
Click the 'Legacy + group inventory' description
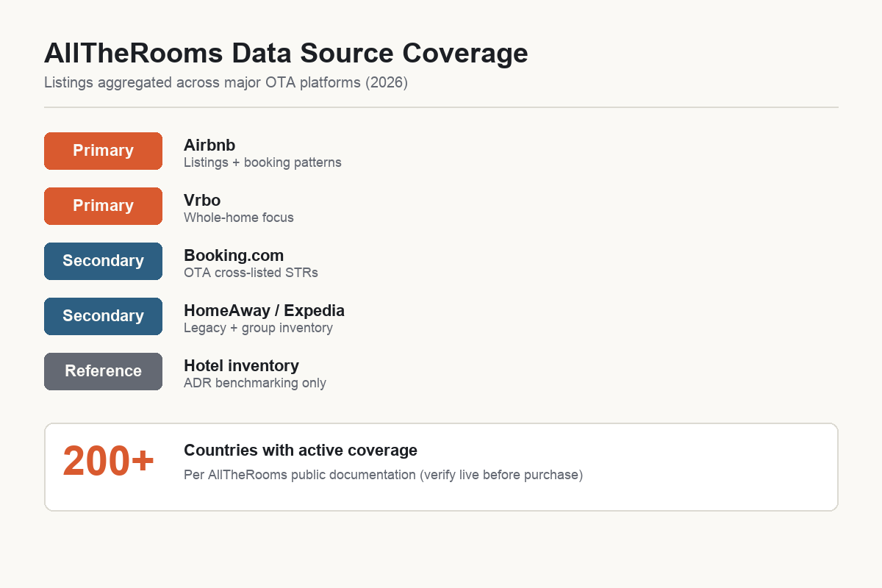click(258, 328)
